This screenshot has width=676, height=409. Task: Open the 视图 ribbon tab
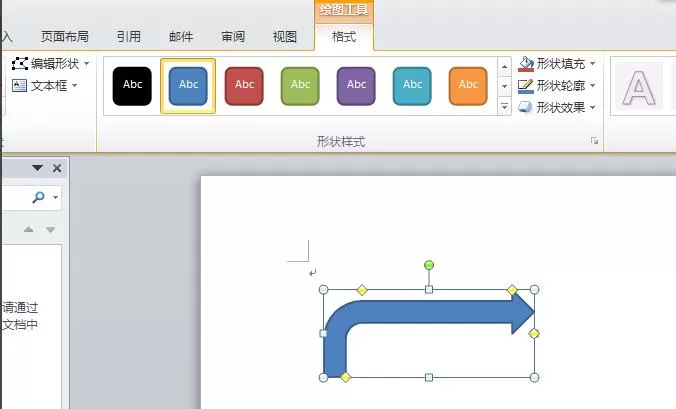click(x=285, y=37)
